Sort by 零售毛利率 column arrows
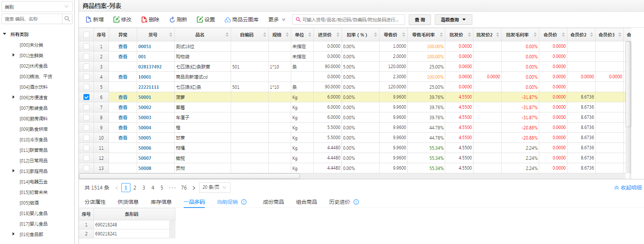 [x=441, y=35]
